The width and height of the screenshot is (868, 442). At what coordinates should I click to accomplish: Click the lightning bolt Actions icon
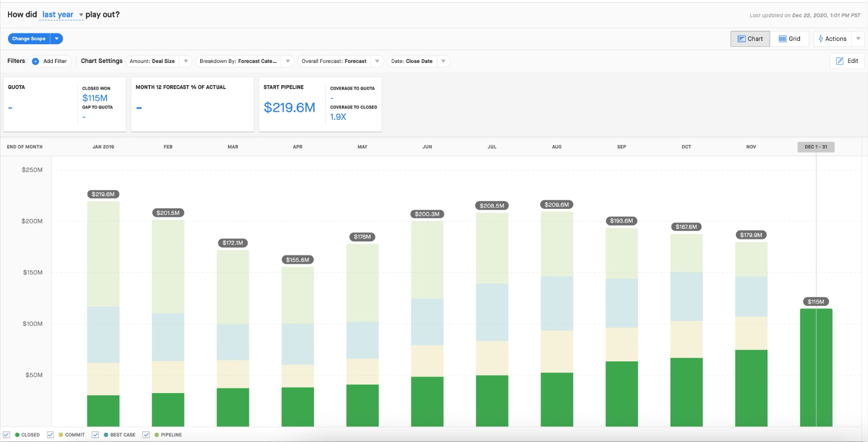coord(821,39)
